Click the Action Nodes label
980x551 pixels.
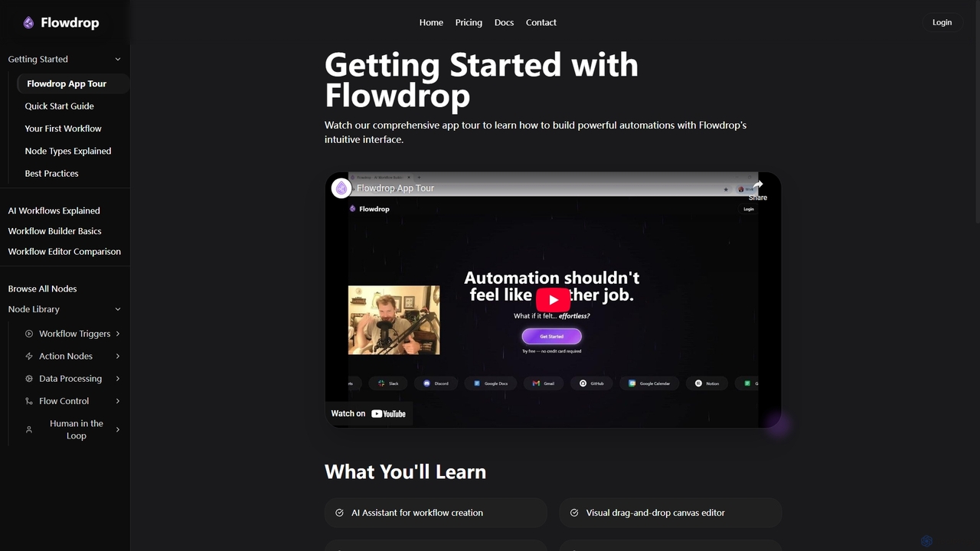(x=66, y=356)
